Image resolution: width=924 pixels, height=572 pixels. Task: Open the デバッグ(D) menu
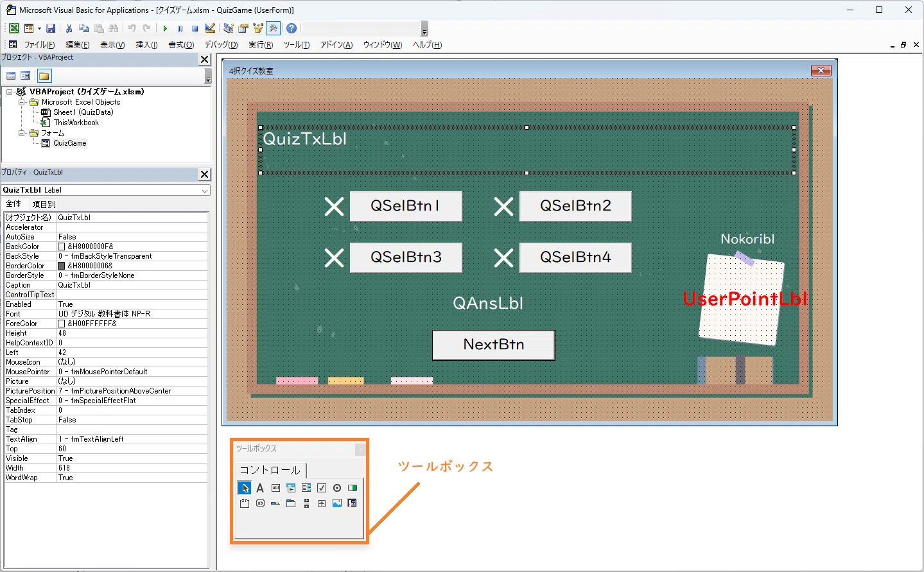coord(221,45)
